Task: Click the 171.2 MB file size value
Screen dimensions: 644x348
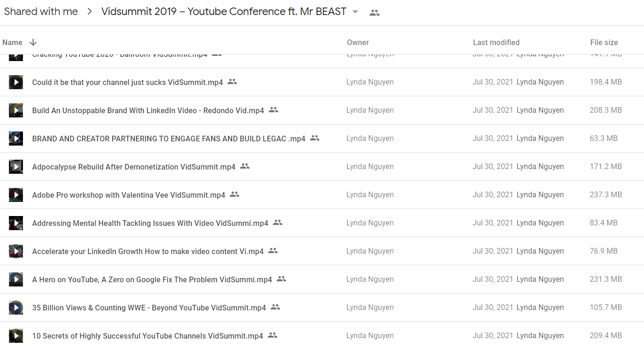Action: tap(606, 167)
